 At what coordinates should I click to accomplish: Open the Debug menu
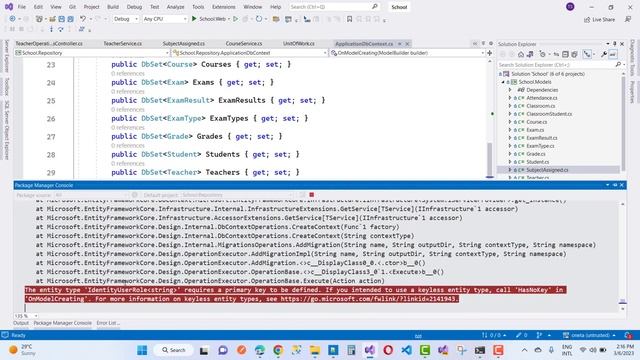[134, 7]
